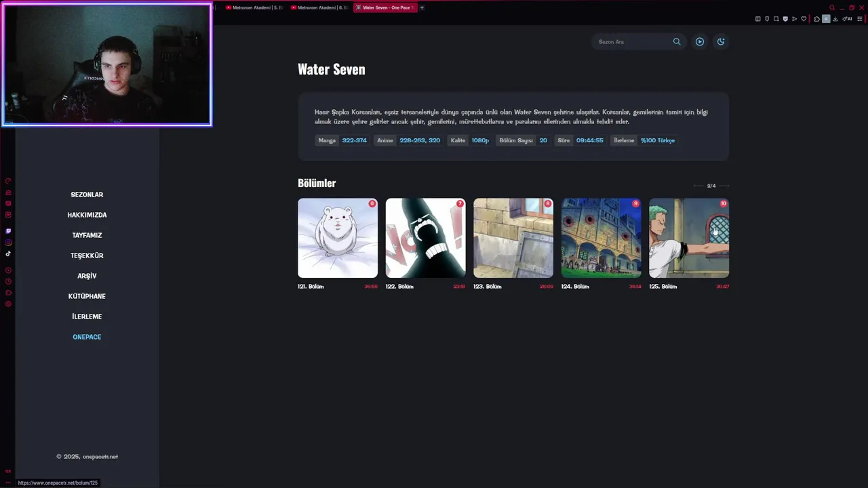Click the browser sidebar settings gear icon
Image resolution: width=868 pixels, height=488 pixels.
(x=8, y=304)
